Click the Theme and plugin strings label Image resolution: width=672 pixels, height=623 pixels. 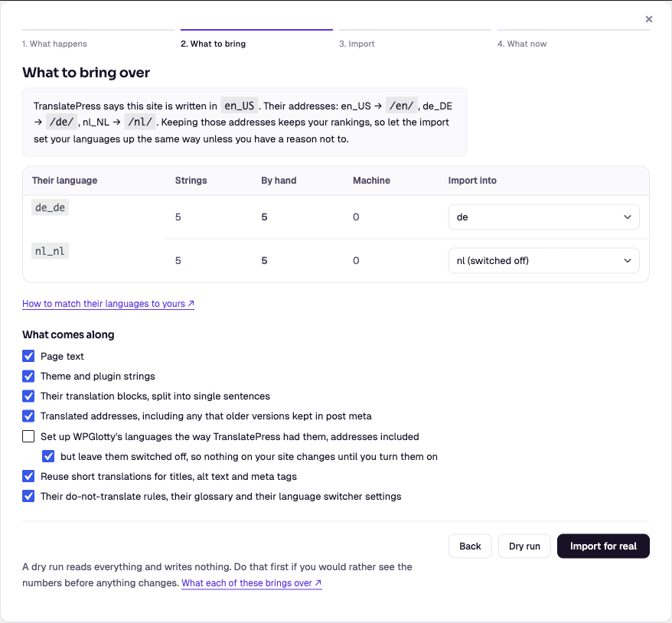pos(98,377)
